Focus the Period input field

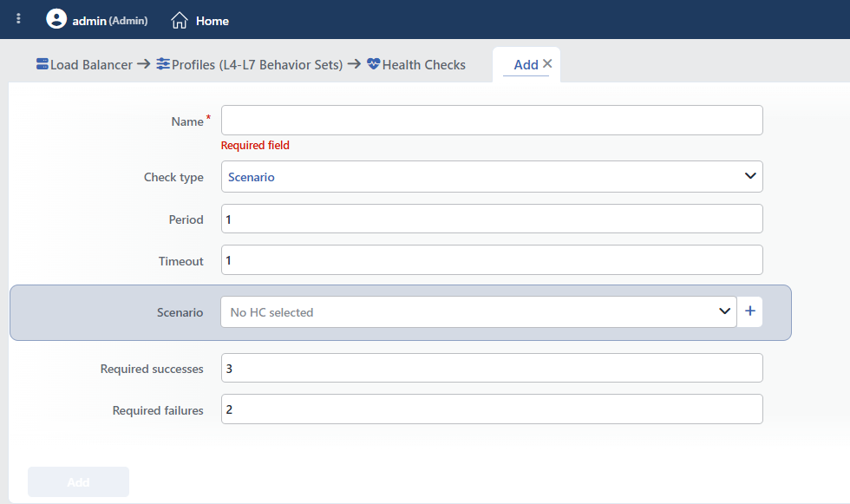492,219
